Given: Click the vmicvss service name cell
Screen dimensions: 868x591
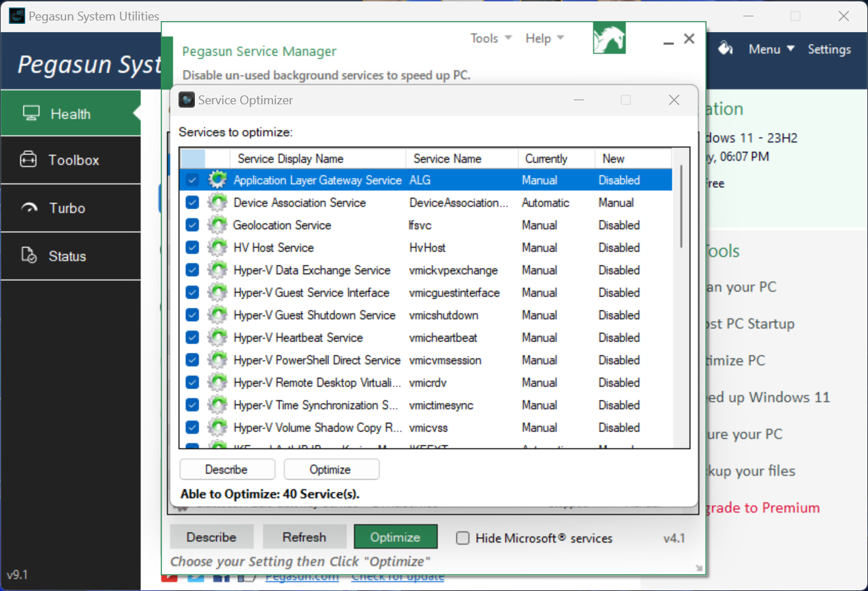Looking at the screenshot, I should click(429, 427).
